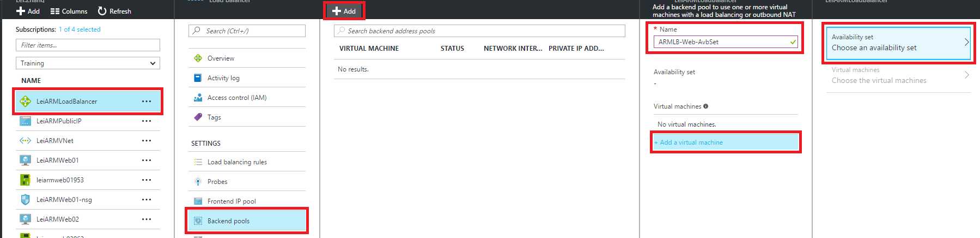
Task: Click the Access control people icon
Action: [x=198, y=98]
